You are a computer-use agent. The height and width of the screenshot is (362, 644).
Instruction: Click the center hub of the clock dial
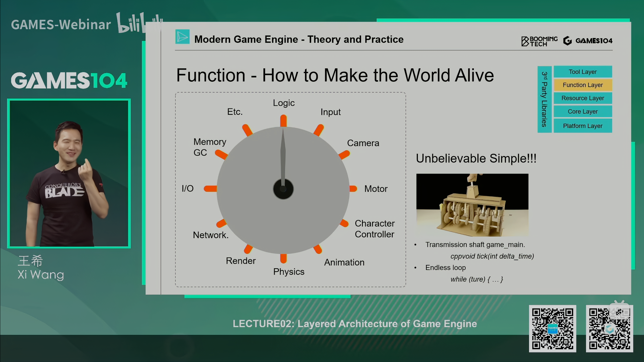[x=283, y=189]
